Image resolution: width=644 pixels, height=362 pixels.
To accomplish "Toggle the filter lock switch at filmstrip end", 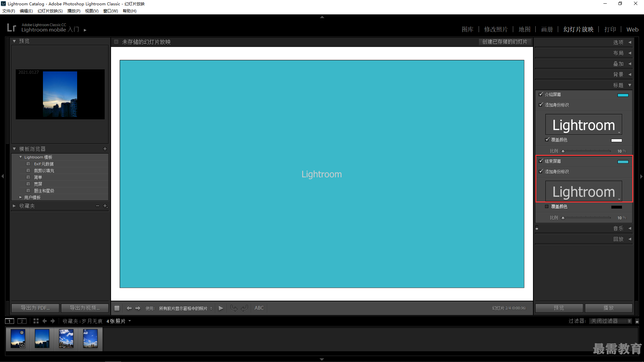I will (x=637, y=321).
